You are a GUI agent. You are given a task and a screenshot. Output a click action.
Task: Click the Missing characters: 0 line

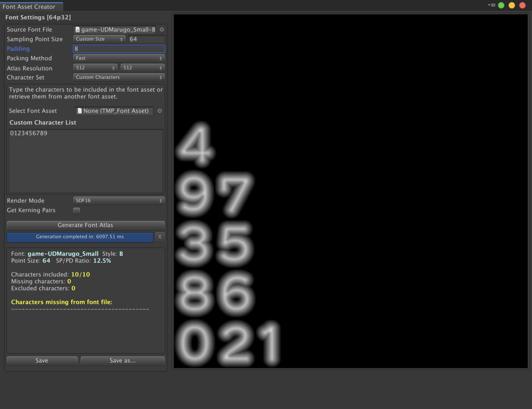coord(41,281)
